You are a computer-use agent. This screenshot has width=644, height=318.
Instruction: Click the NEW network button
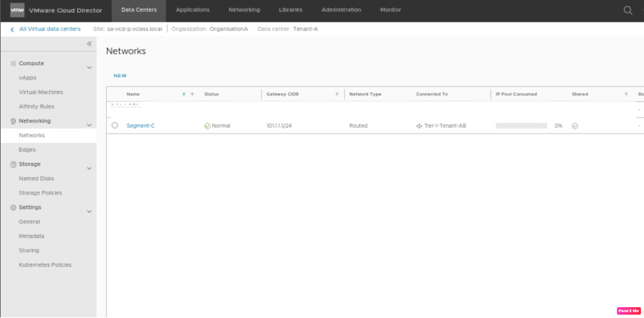tap(120, 75)
